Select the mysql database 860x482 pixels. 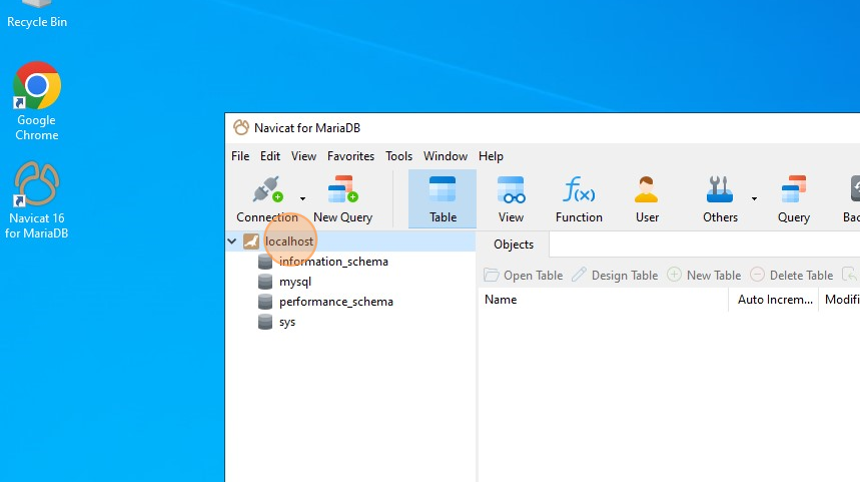[295, 282]
